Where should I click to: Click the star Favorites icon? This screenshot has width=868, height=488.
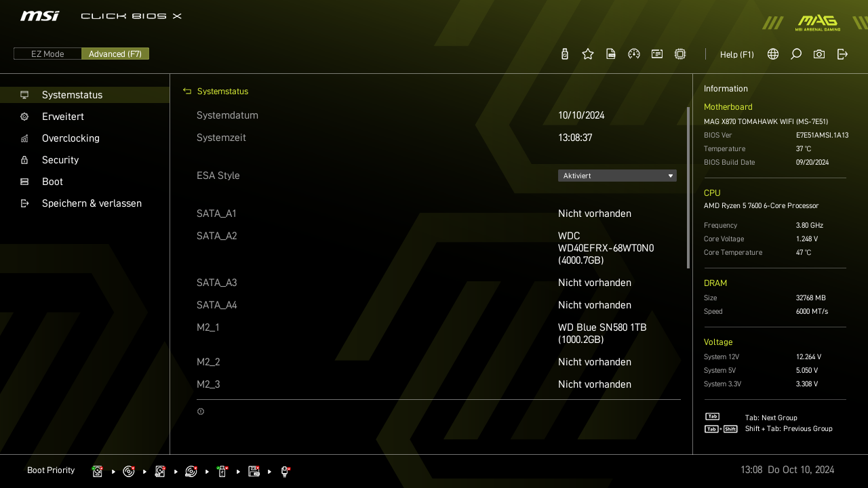tap(588, 54)
